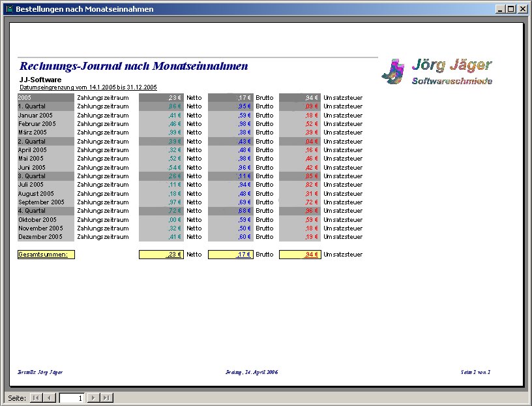Click the Datumseingrenzung date range line
Screen dimensions: 532x406
[88, 87]
